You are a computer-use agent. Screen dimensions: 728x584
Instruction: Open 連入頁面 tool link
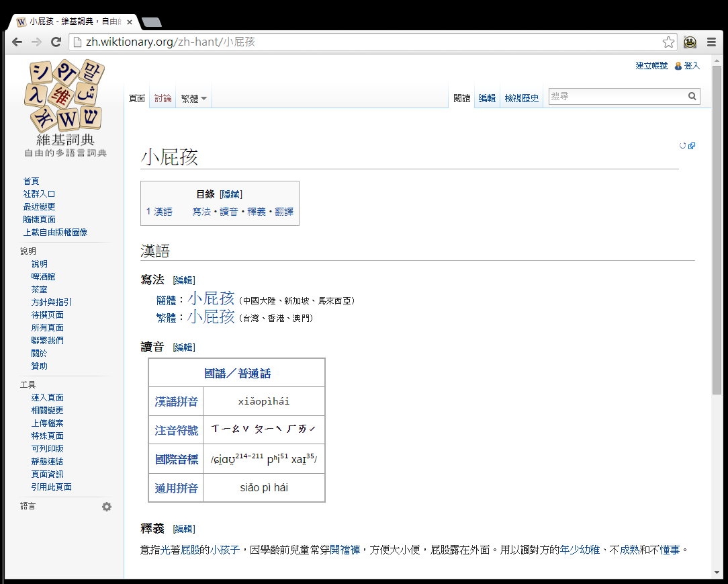[x=48, y=398]
